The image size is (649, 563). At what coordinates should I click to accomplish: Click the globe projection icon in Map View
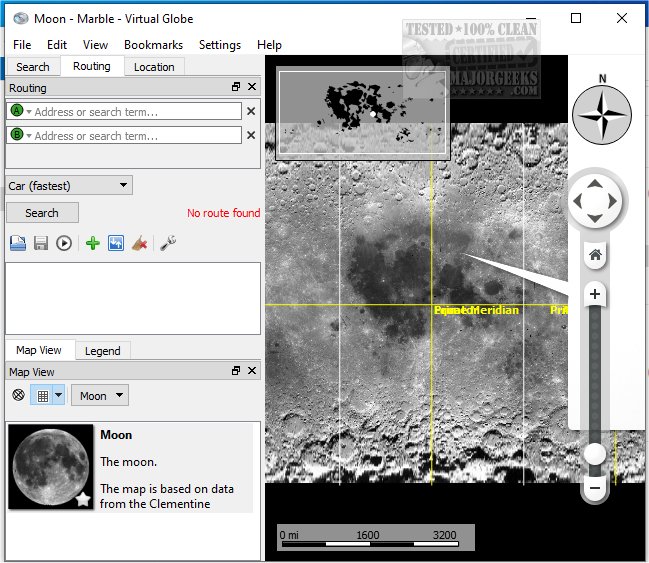tap(18, 395)
